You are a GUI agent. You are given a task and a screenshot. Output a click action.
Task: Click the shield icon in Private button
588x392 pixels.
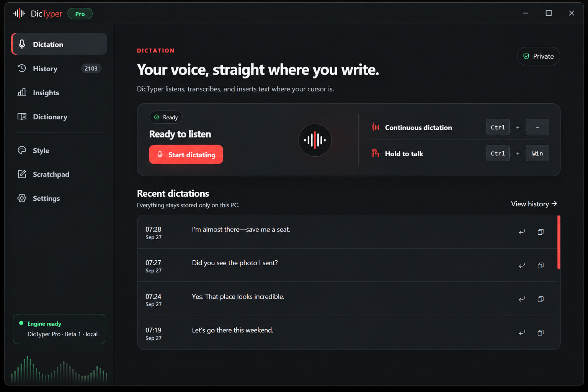tap(526, 56)
